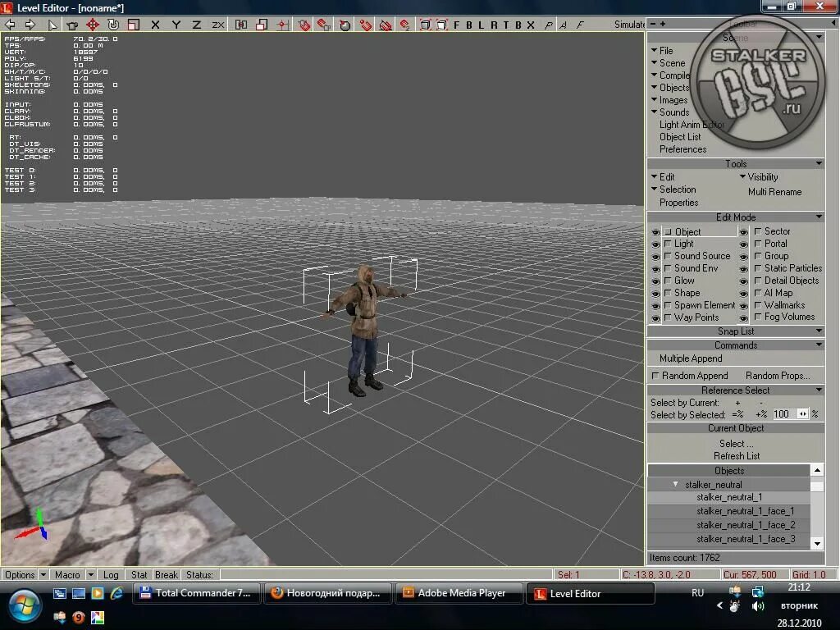Collapse the Commands panel

tap(819, 345)
